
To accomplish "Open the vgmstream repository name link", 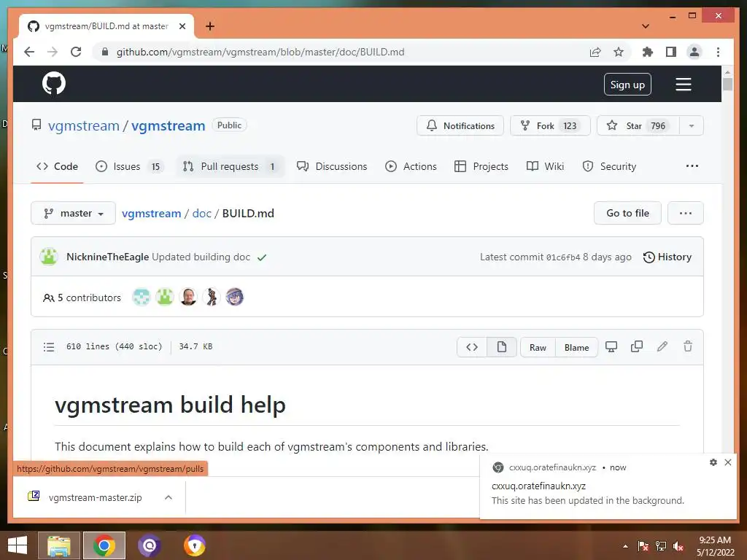I will pos(169,125).
